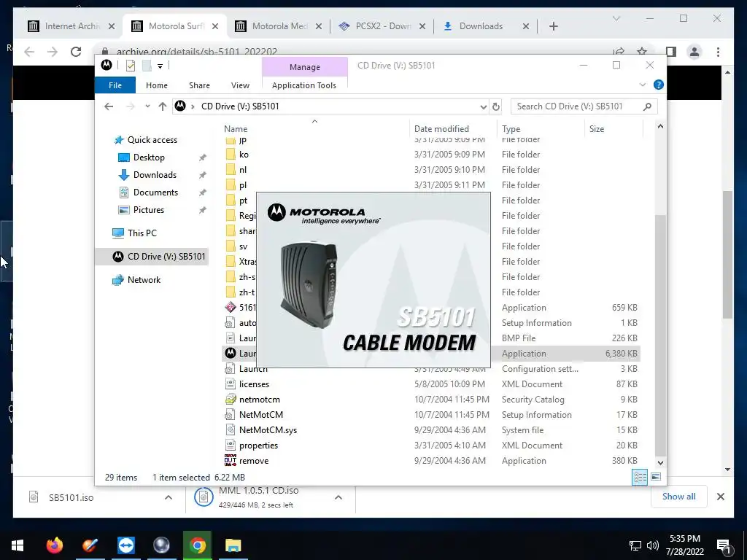Screen dimensions: 747x560
Task: Open Explorer help question mark icon
Action: [x=659, y=85]
